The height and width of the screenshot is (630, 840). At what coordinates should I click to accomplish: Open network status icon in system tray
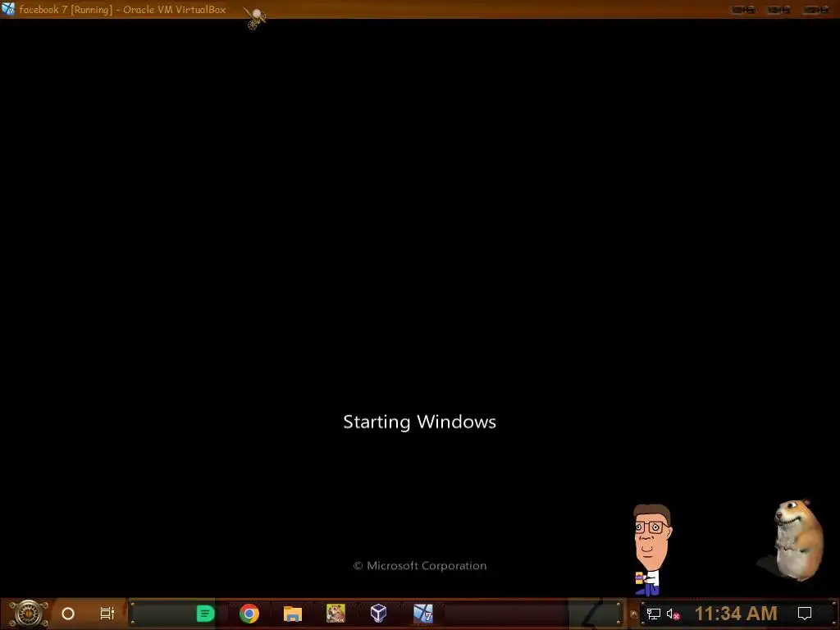pyautogui.click(x=653, y=614)
